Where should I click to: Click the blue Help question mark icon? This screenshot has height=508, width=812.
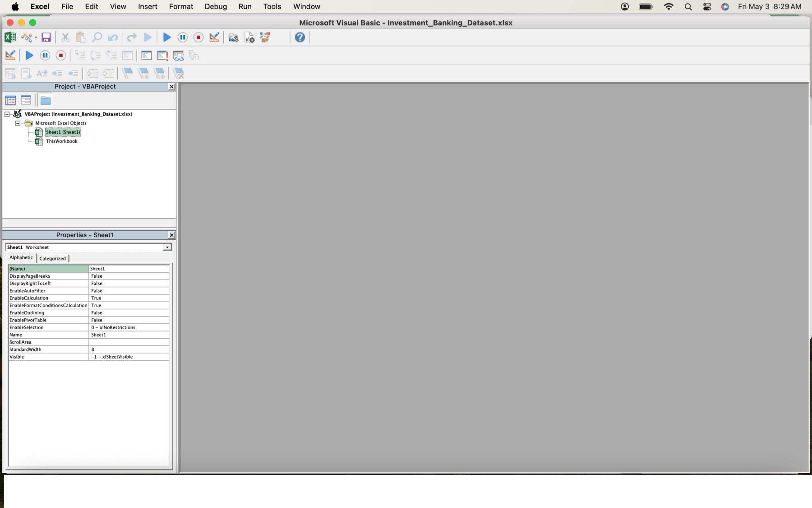300,37
